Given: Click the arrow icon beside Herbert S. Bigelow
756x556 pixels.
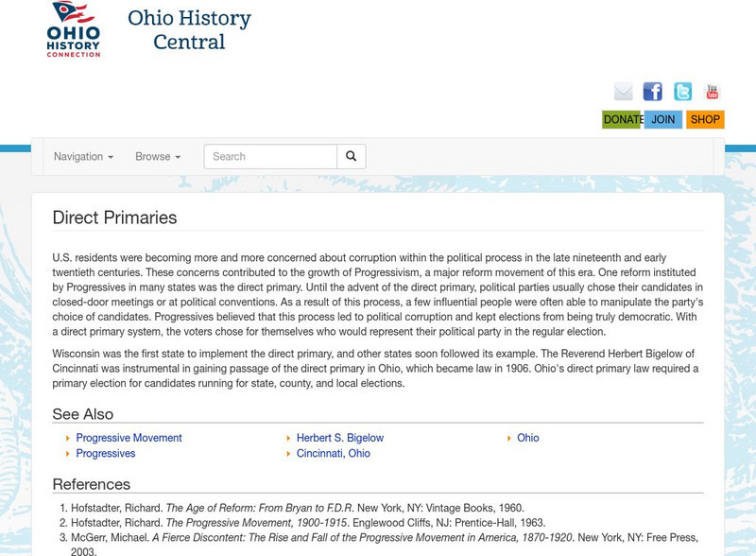Looking at the screenshot, I should 287,438.
